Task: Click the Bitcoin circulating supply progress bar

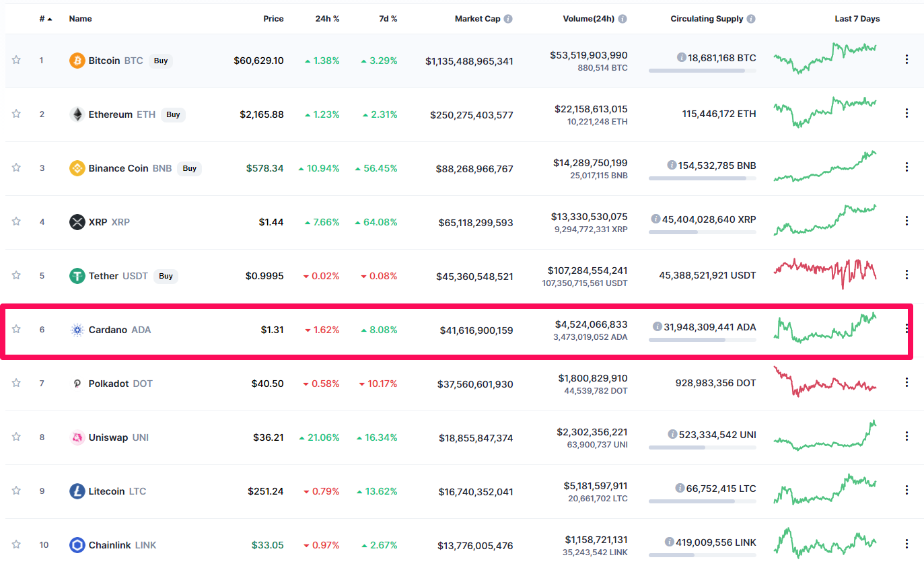Action: pyautogui.click(x=702, y=71)
